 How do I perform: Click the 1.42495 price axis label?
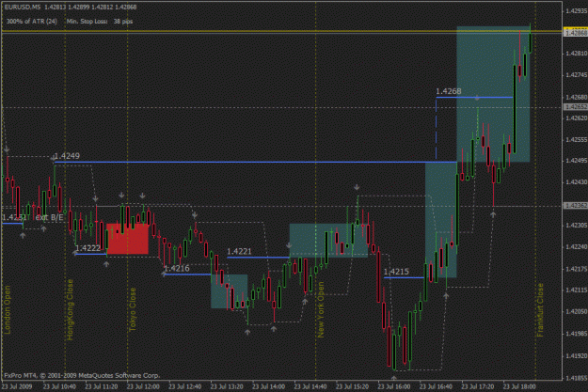click(577, 161)
